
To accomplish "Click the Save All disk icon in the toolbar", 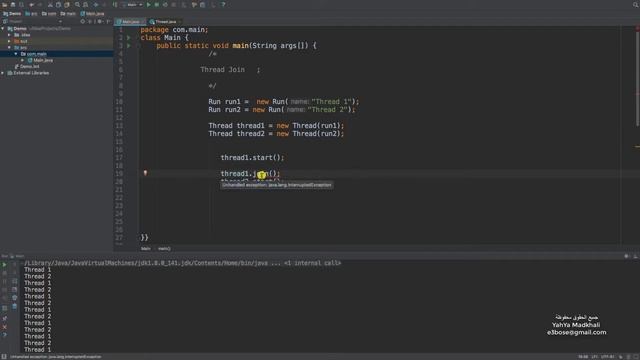I will (13, 4).
